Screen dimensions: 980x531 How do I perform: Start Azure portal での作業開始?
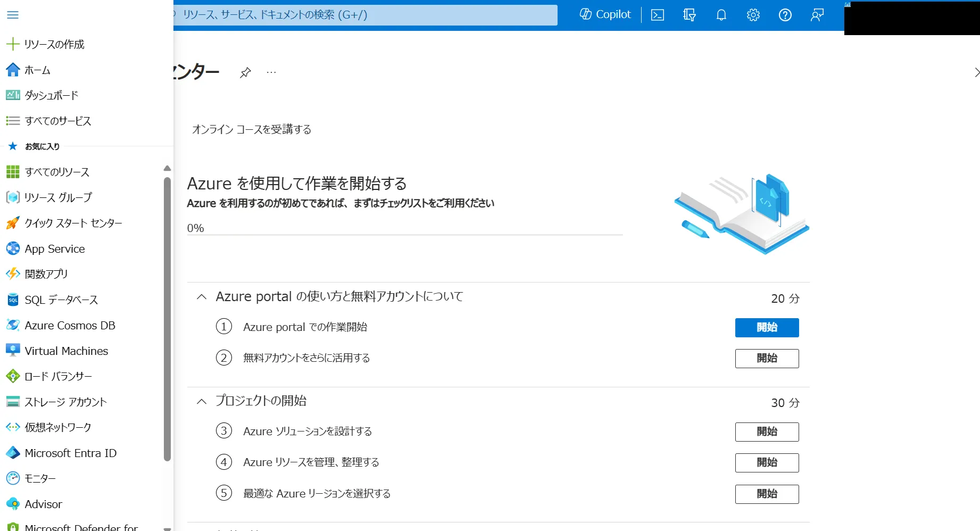767,328
